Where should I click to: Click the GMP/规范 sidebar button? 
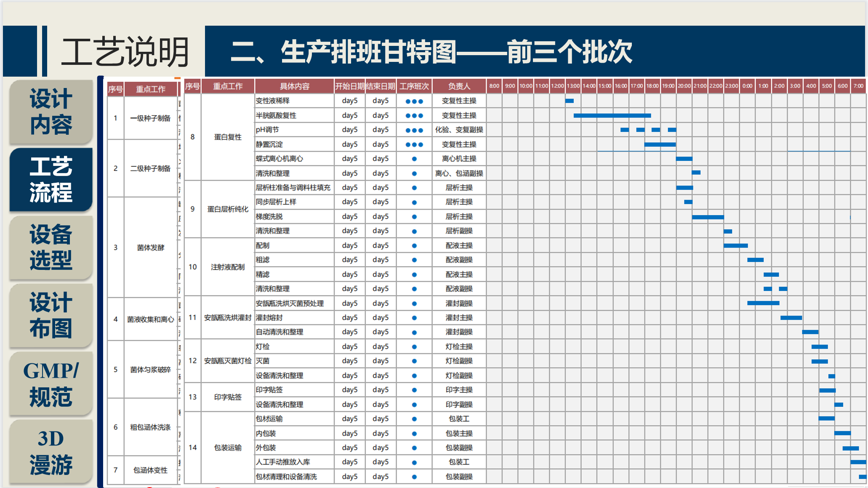click(x=51, y=383)
